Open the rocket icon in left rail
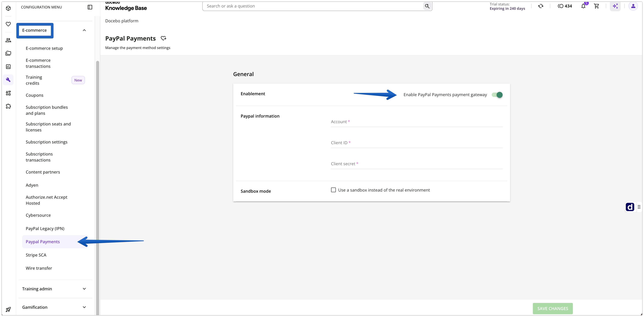The width and height of the screenshot is (644, 317). [x=8, y=309]
